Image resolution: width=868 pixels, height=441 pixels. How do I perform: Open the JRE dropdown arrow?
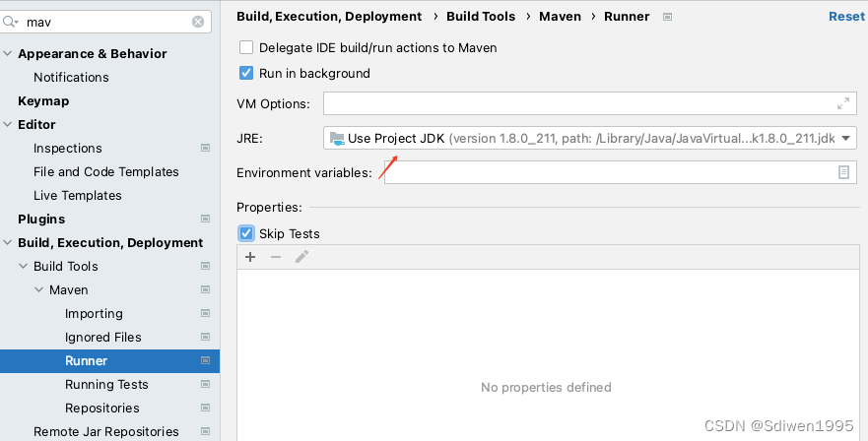[846, 139]
